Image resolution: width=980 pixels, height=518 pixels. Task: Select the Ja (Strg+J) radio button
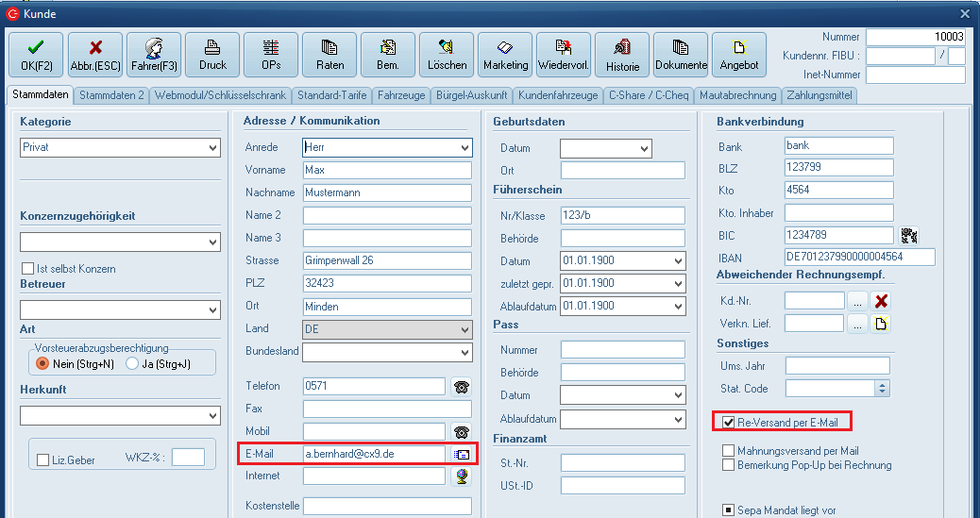pyautogui.click(x=133, y=363)
